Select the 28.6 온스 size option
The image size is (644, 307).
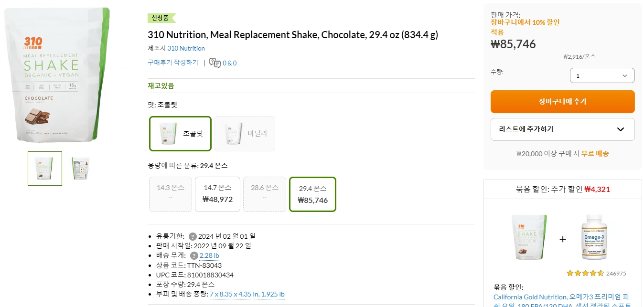(265, 194)
